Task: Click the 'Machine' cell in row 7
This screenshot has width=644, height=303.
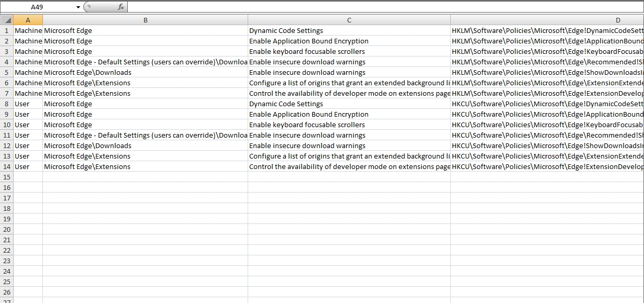Action: click(x=28, y=93)
